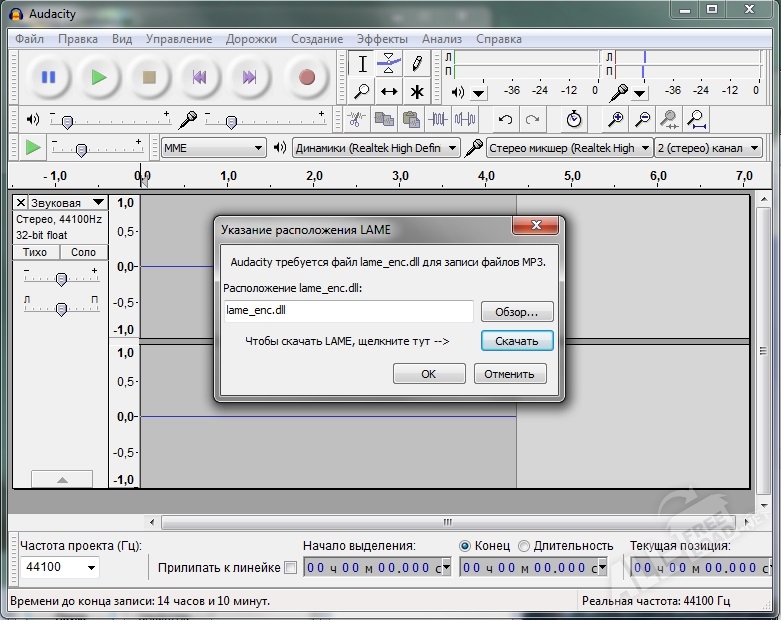Open the 'Дорожки' menu
Image resolution: width=781 pixels, height=620 pixels.
click(251, 39)
